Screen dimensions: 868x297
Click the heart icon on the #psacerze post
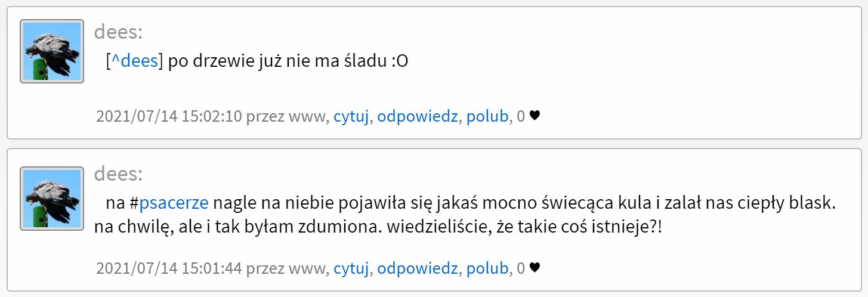coord(535,268)
